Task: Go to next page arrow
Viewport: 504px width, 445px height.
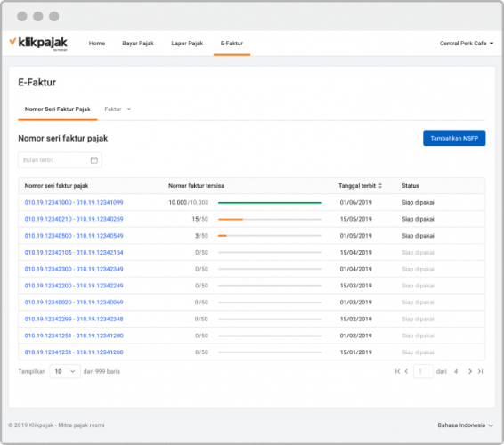Action: point(470,371)
